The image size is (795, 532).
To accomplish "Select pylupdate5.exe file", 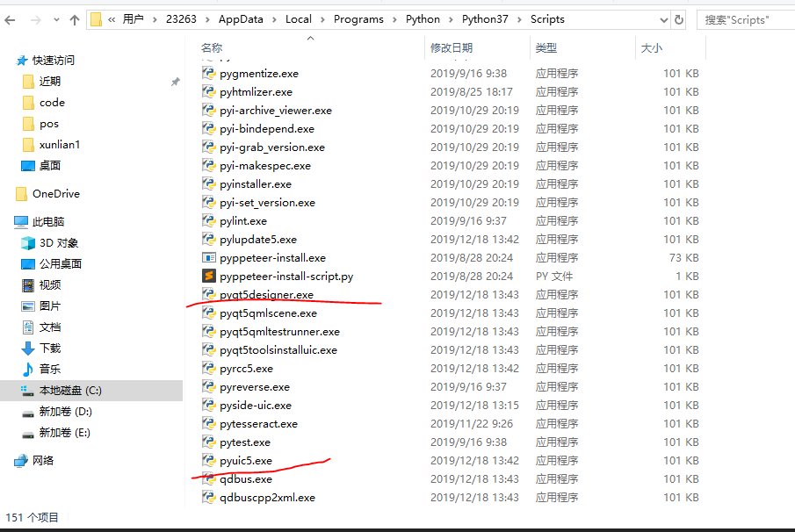I will (258, 240).
